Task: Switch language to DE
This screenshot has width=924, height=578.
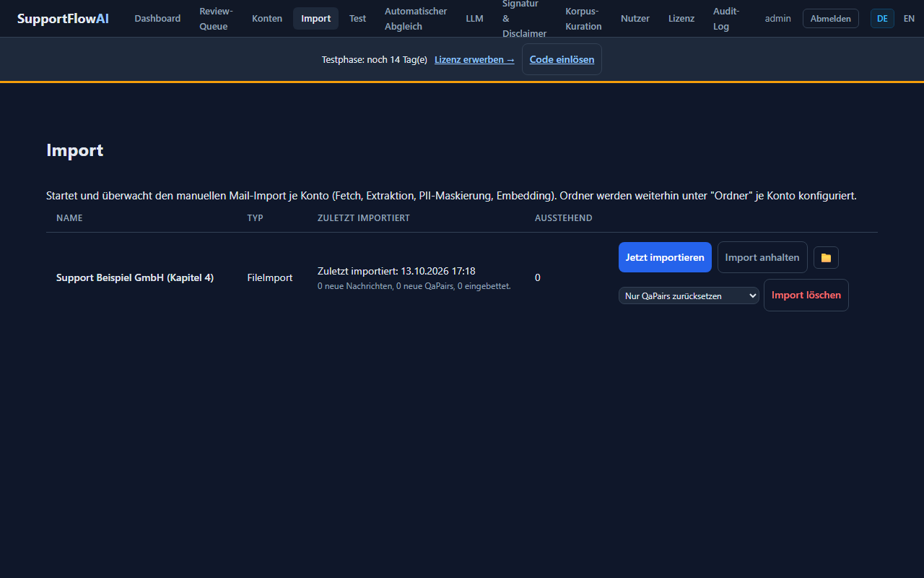Action: click(882, 19)
